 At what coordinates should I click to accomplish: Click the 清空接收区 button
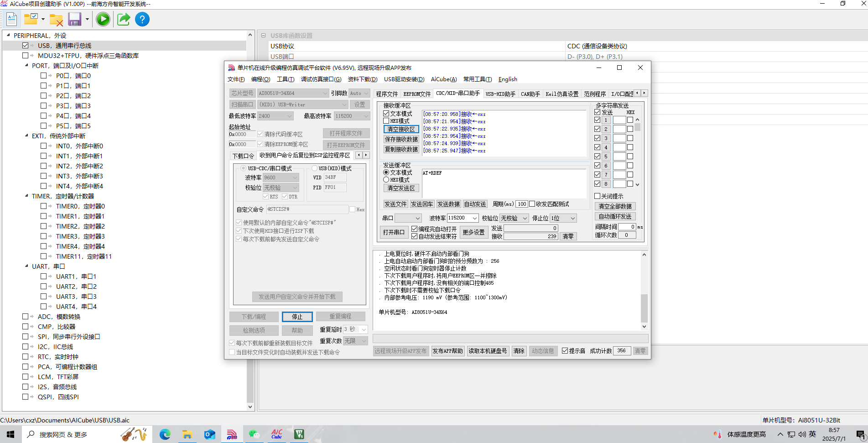(401, 129)
